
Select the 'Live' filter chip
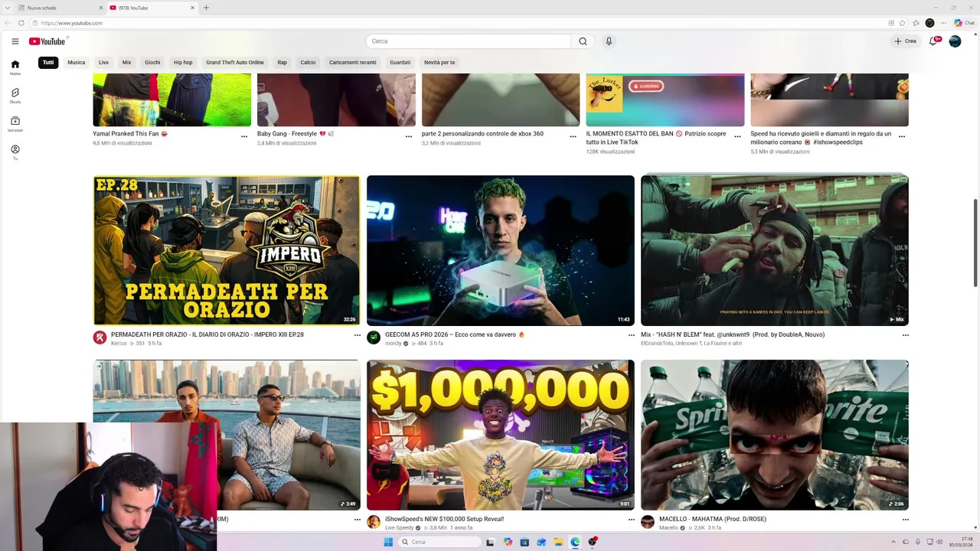coord(103,62)
